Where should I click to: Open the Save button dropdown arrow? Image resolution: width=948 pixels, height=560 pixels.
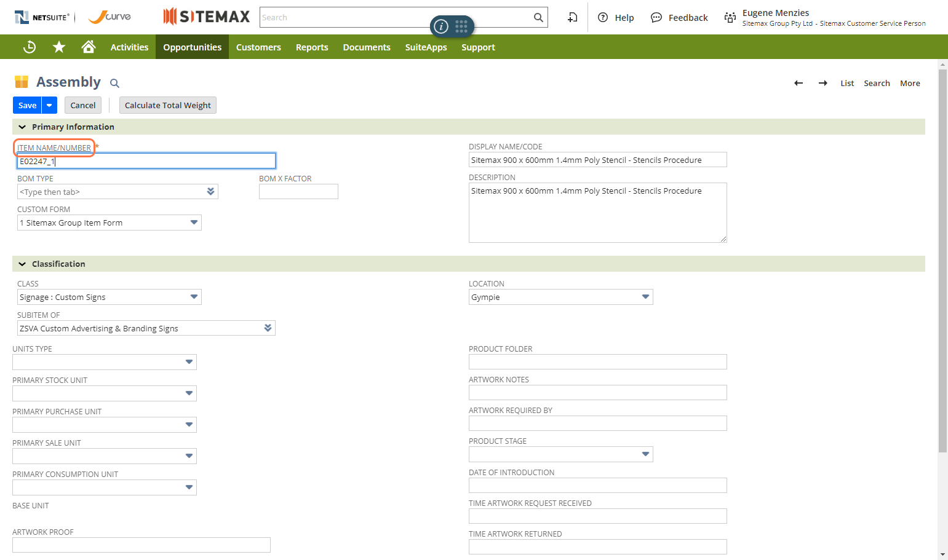[x=49, y=105]
